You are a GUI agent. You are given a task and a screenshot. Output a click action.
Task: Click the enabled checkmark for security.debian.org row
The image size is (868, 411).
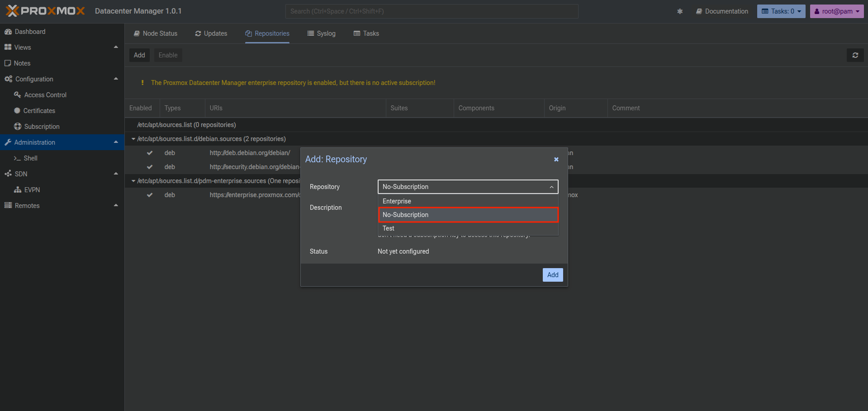150,167
